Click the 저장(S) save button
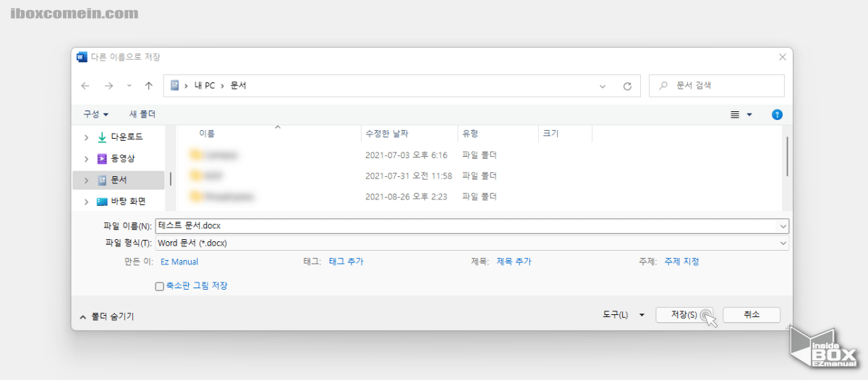868x380 pixels. (x=684, y=315)
